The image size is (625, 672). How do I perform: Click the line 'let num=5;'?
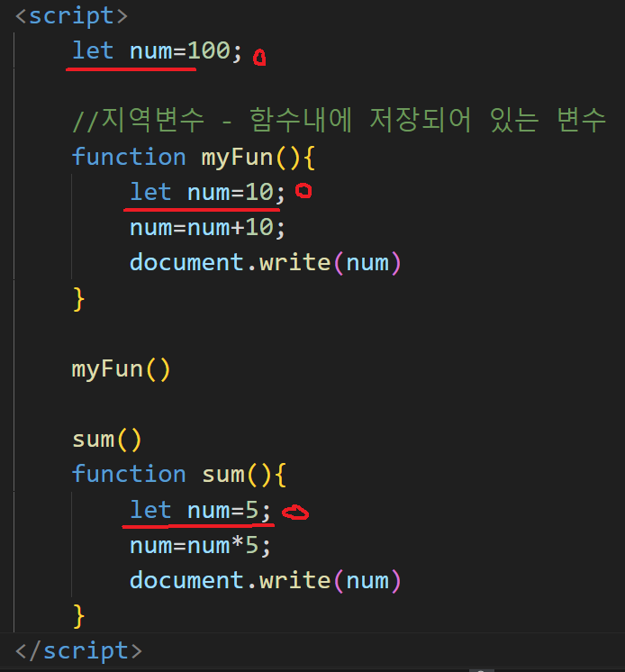201,510
